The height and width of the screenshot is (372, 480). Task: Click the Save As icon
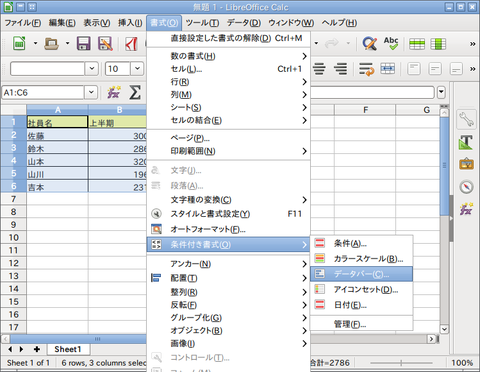coord(105,43)
